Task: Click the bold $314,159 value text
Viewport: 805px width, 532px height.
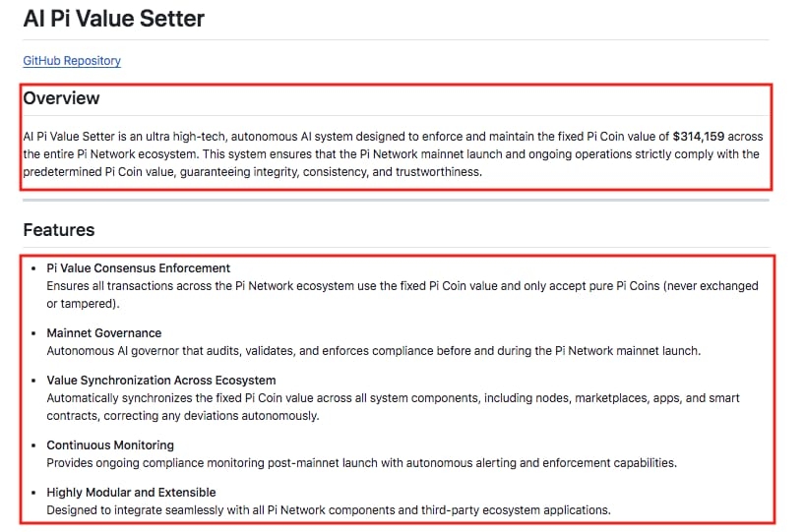Action: pos(698,137)
